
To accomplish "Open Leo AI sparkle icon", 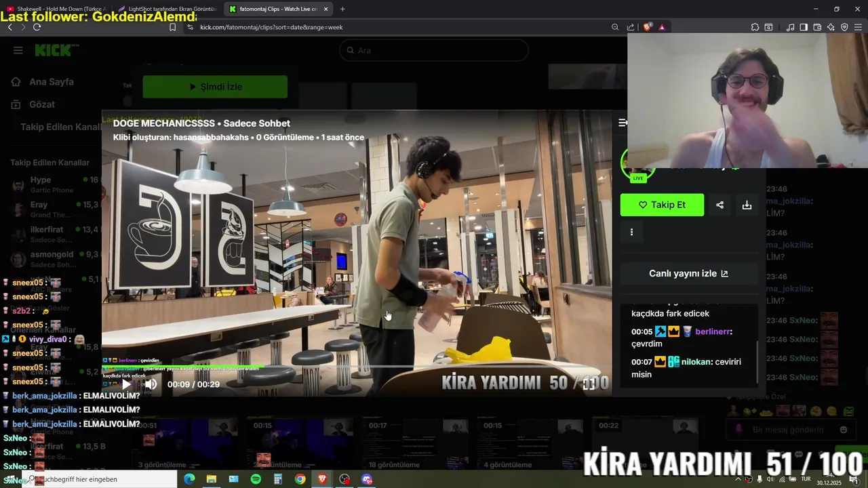I will (831, 27).
